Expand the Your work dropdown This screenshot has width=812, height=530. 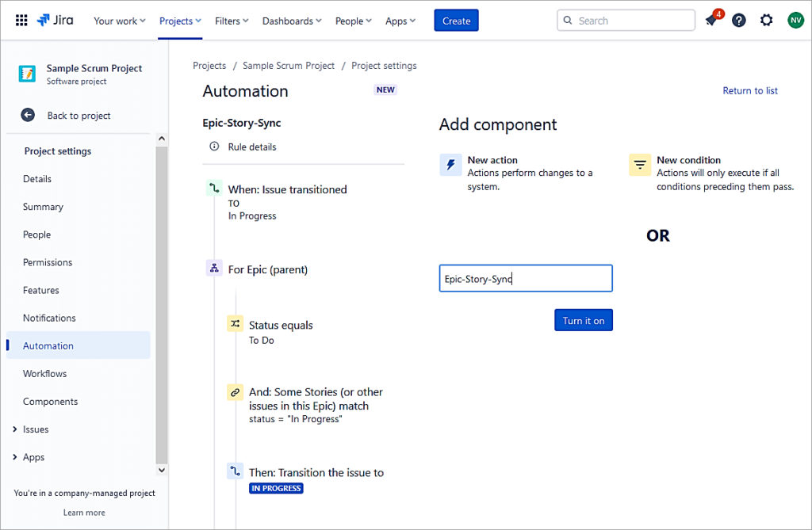click(x=119, y=21)
